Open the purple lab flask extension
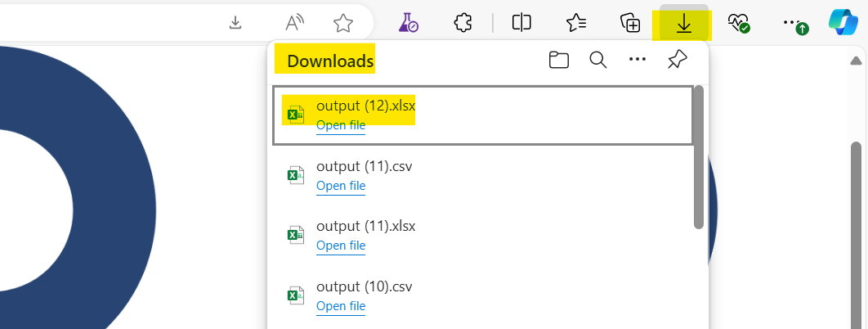The height and width of the screenshot is (329, 868). click(408, 23)
